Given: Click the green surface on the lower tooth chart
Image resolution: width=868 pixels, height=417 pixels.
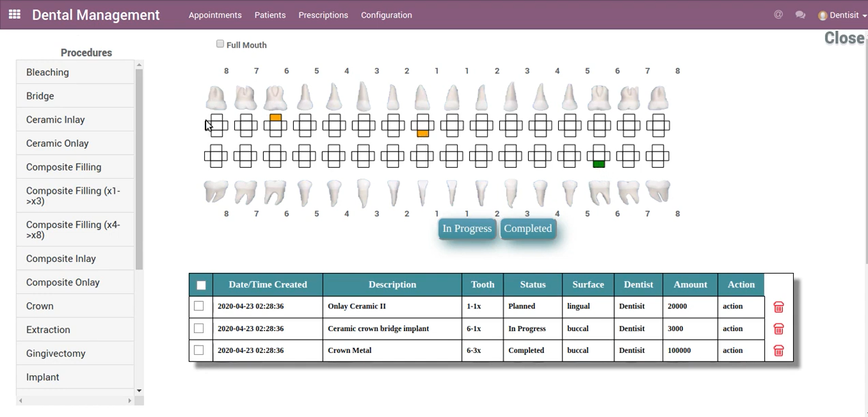Looking at the screenshot, I should click(x=599, y=165).
